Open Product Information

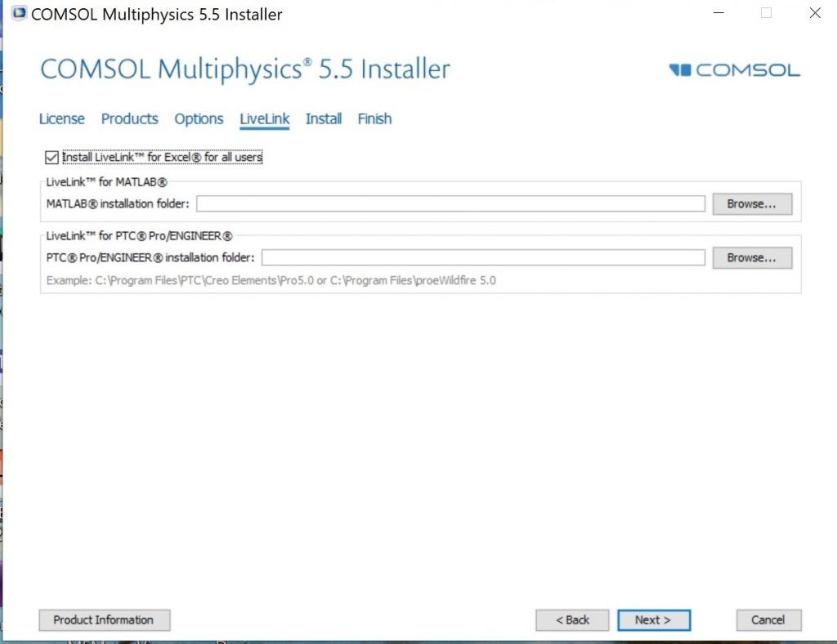click(105, 620)
